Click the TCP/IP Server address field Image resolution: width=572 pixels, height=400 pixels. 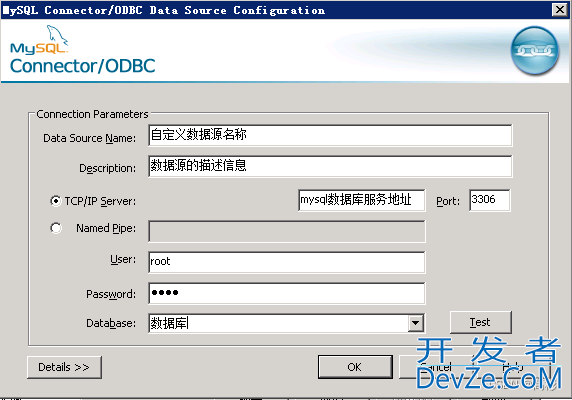tap(362, 200)
